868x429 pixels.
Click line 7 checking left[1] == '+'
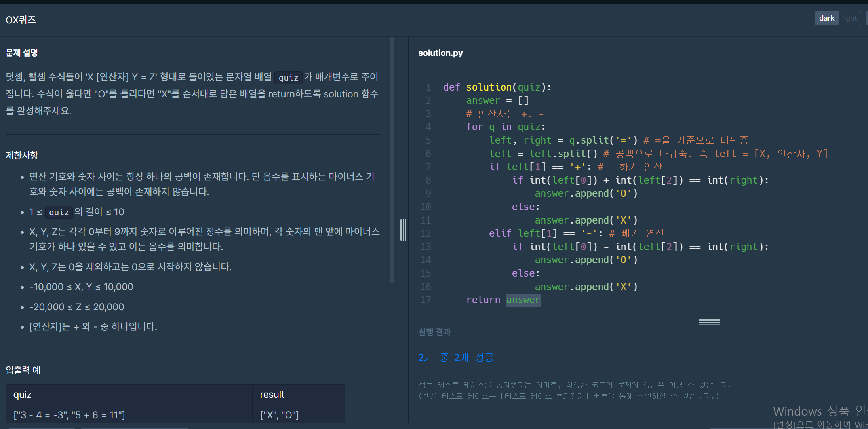(x=575, y=167)
